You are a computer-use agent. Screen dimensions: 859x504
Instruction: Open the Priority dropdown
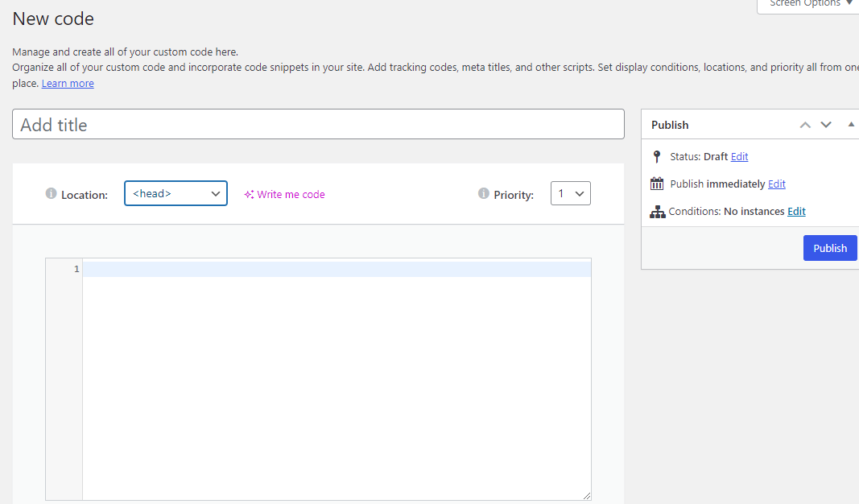(x=570, y=193)
